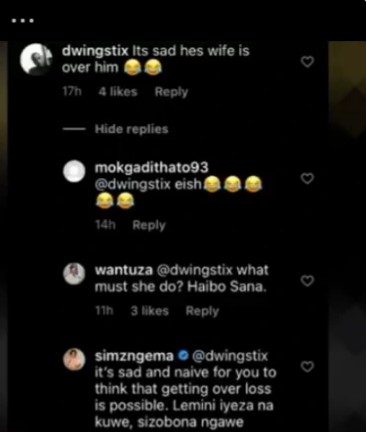Open the three-dots options menu

tap(22, 21)
